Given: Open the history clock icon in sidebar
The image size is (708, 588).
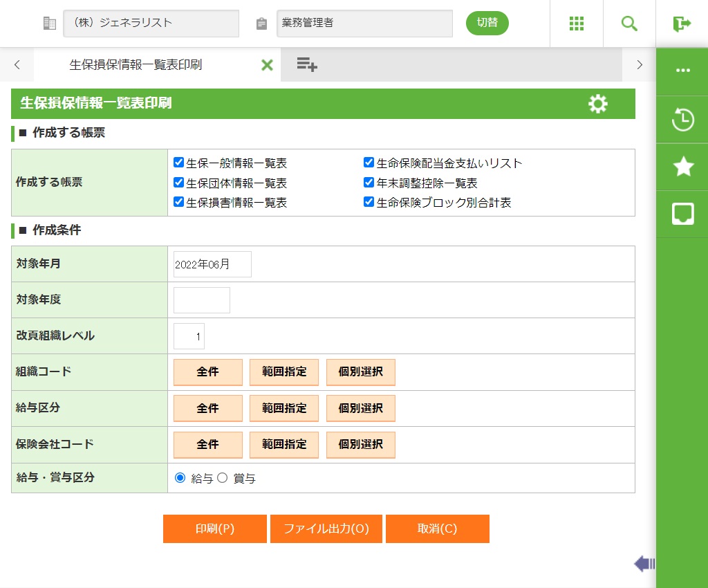Looking at the screenshot, I should click(682, 120).
